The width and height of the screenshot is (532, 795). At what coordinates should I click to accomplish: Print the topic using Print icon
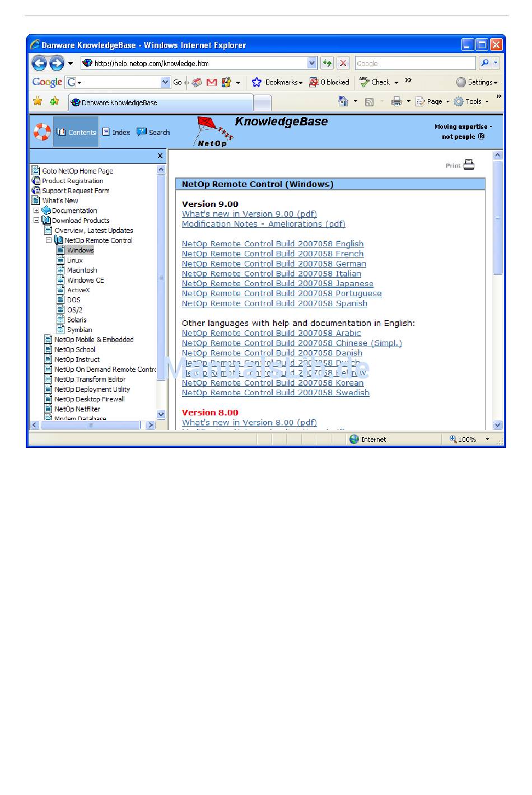[x=469, y=165]
